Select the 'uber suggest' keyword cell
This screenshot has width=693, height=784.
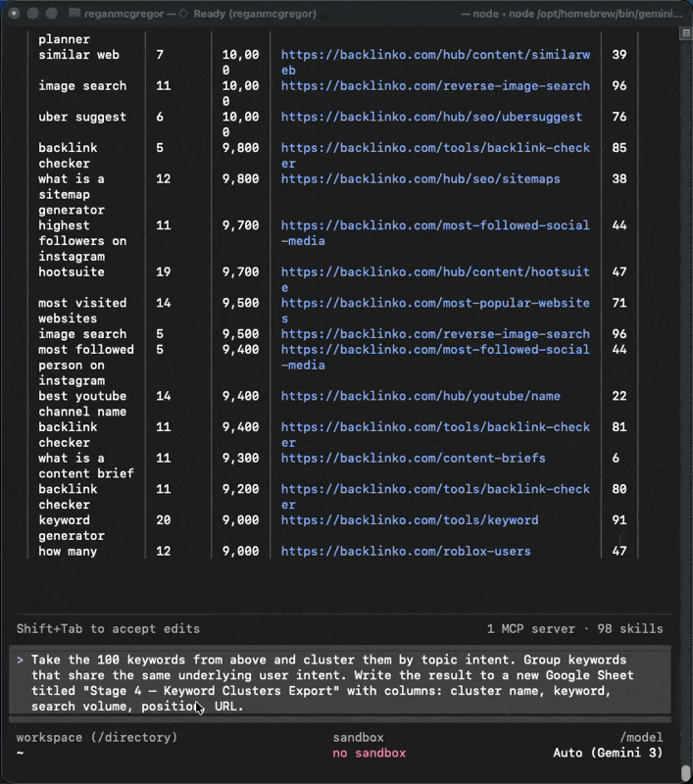82,117
